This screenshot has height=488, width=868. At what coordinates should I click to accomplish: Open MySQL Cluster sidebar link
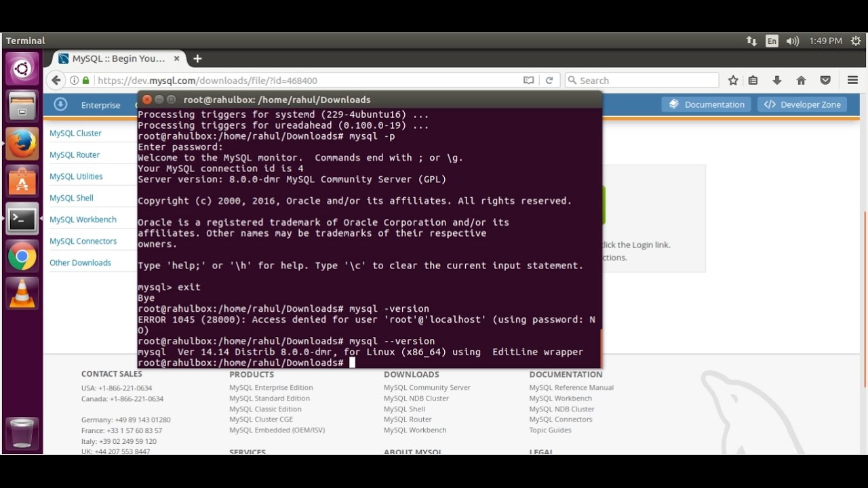(75, 134)
